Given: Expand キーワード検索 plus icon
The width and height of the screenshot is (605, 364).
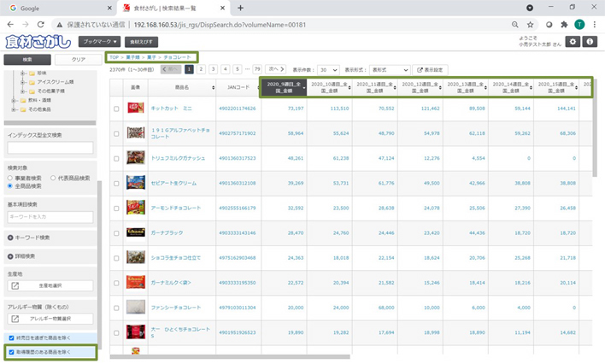Looking at the screenshot, I should [x=10, y=238].
